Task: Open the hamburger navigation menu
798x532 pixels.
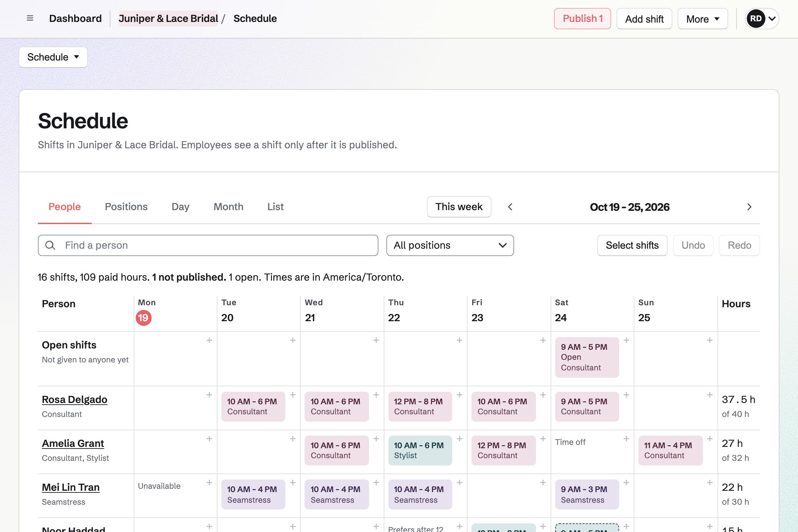Action: 30,18
